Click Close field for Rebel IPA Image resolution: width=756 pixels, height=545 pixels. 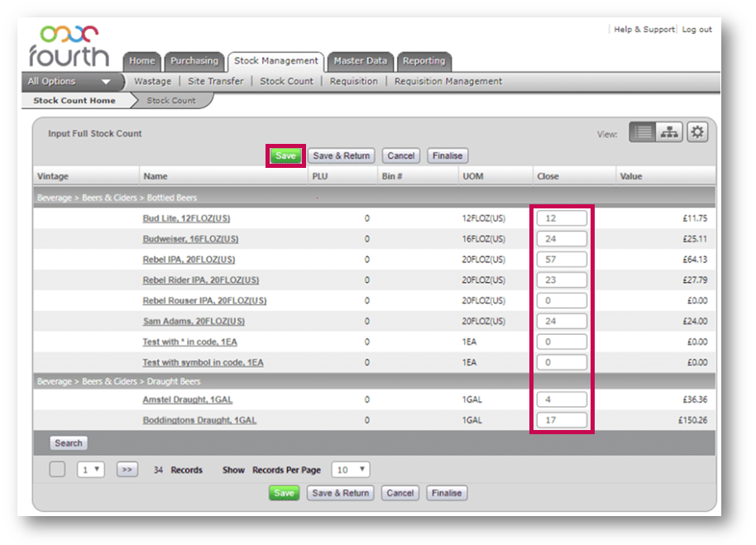coord(562,260)
